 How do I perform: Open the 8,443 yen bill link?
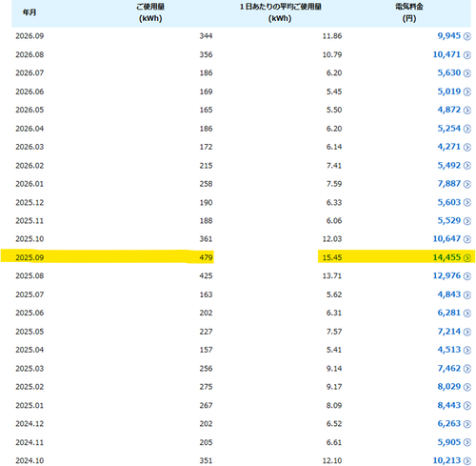click(449, 405)
